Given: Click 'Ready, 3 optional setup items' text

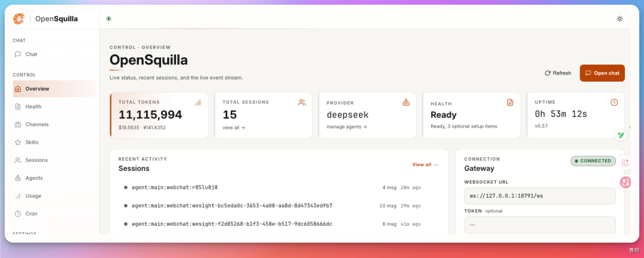Looking at the screenshot, I should (x=464, y=127).
